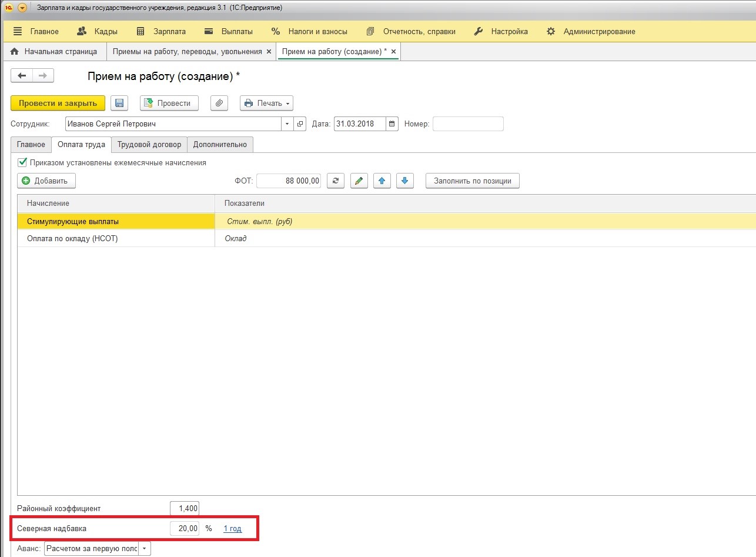Open the employee card via the open icon

(x=300, y=124)
